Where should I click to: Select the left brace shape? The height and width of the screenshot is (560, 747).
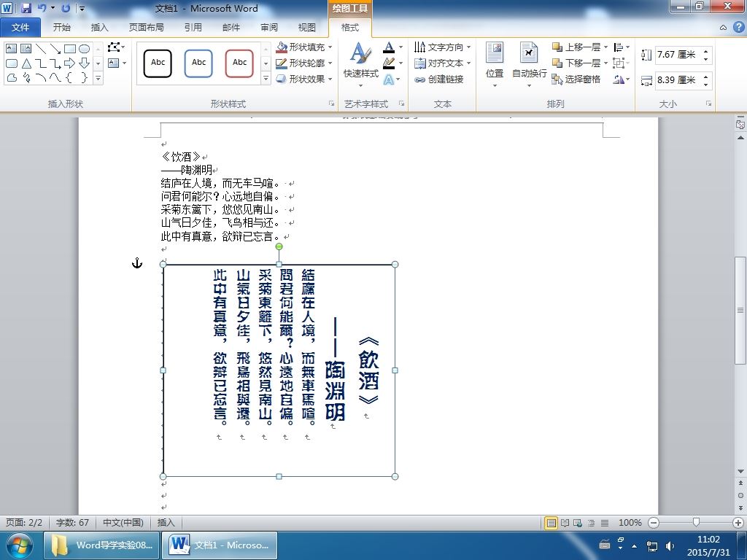tap(69, 77)
